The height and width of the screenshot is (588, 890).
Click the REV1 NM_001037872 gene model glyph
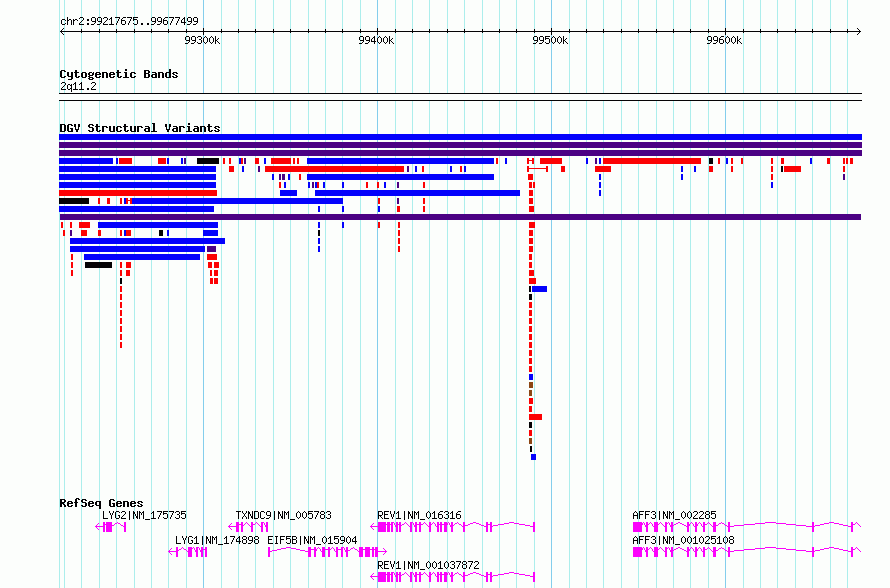(x=452, y=577)
